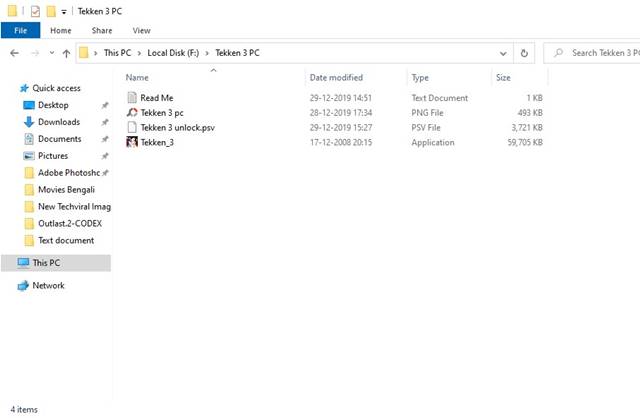Image resolution: width=640 pixels, height=418 pixels.
Task: Select the Read Me text document
Action: [157, 98]
